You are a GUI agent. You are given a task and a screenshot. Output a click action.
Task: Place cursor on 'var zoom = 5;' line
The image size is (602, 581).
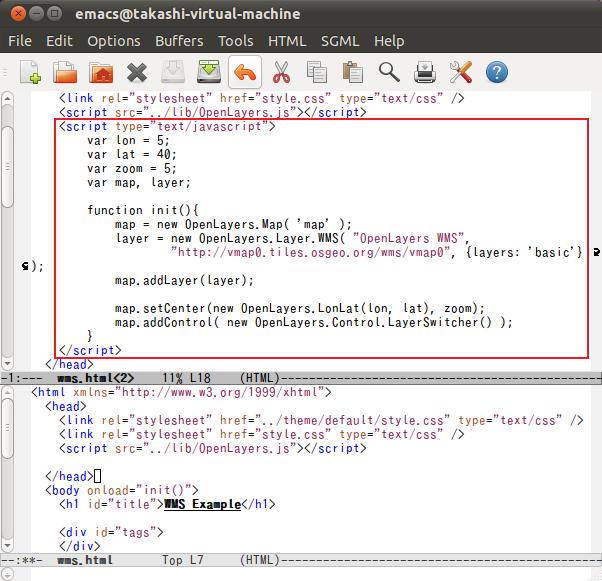point(132,169)
